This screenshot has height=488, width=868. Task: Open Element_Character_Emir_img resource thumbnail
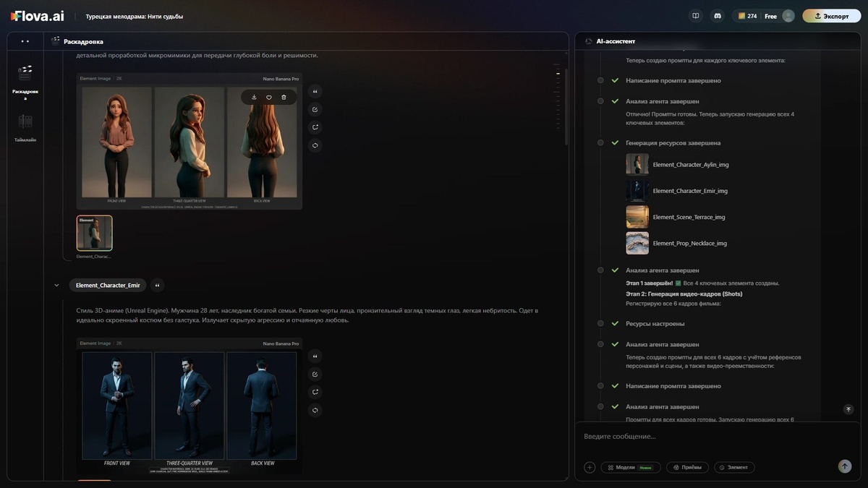point(637,190)
